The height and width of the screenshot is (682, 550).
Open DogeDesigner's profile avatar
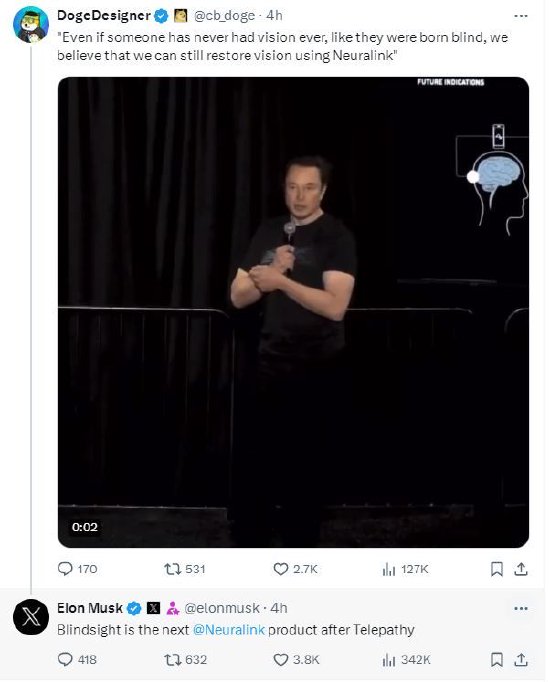coord(31,25)
